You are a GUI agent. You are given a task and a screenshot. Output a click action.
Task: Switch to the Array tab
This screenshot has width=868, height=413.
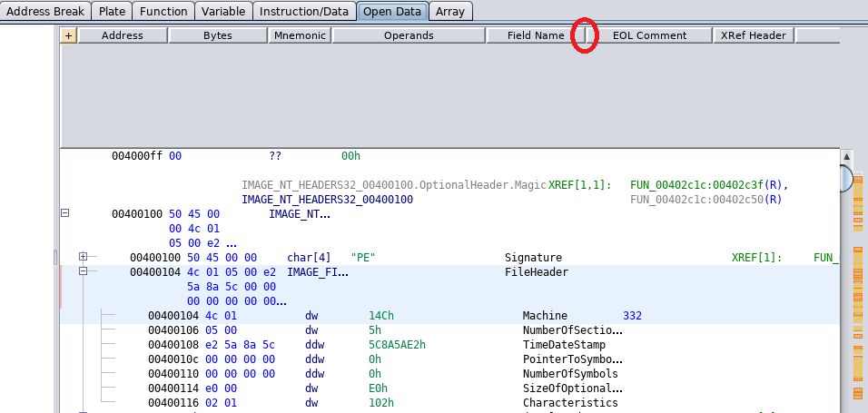point(450,11)
